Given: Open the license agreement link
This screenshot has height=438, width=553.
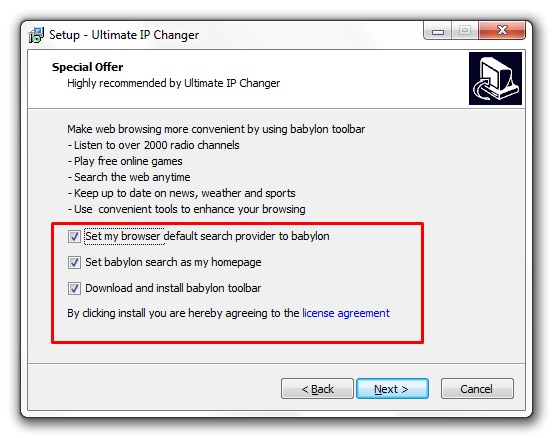Looking at the screenshot, I should tap(346, 313).
